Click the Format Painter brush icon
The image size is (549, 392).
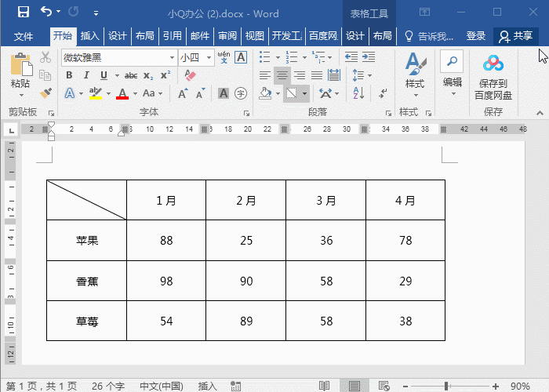(45, 93)
